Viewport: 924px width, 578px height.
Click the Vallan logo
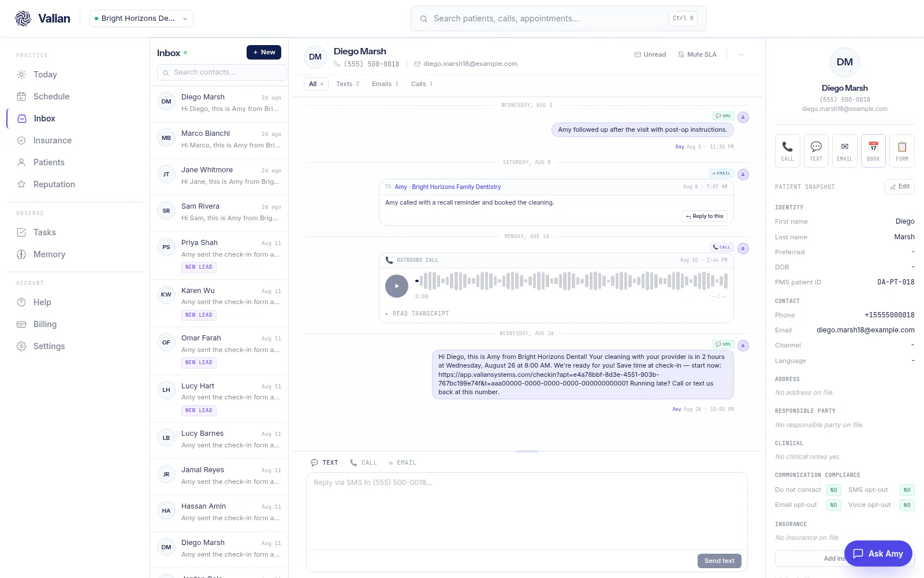coord(42,18)
